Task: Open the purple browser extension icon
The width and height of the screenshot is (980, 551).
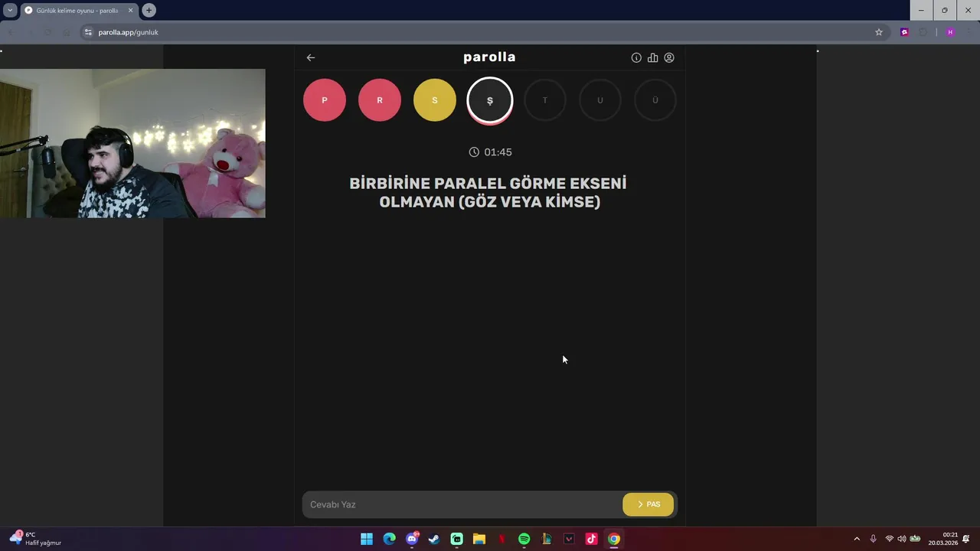Action: 904,32
